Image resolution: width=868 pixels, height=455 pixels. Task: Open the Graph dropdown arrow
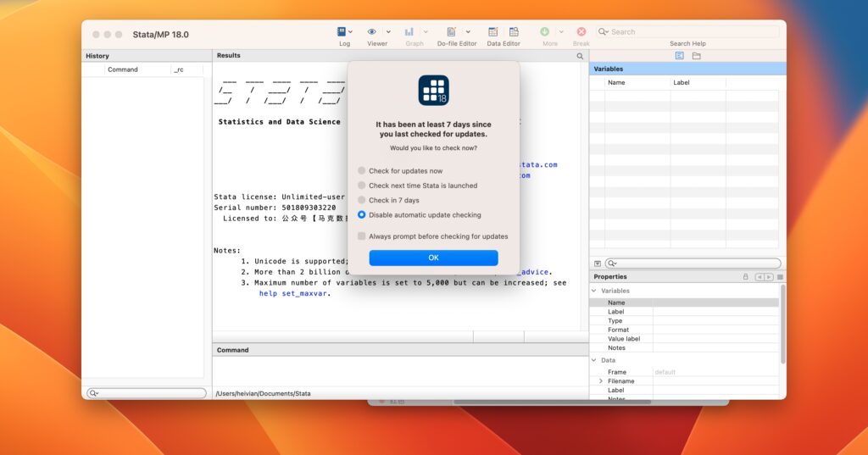tap(426, 32)
